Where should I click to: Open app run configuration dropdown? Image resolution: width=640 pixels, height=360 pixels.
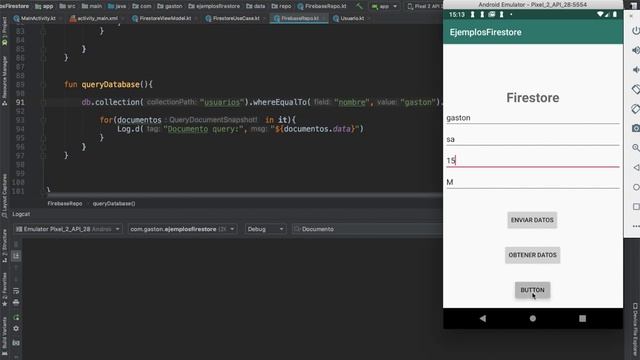pos(384,6)
